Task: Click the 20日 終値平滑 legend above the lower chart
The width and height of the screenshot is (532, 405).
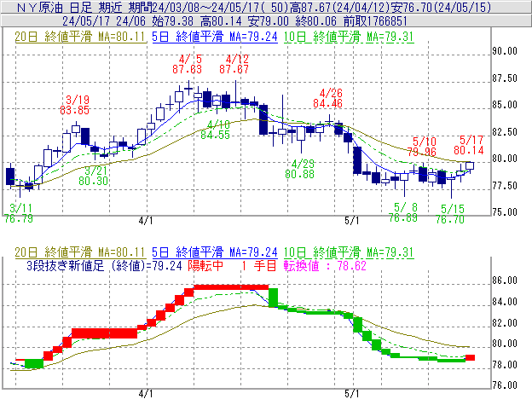Action: (80, 252)
